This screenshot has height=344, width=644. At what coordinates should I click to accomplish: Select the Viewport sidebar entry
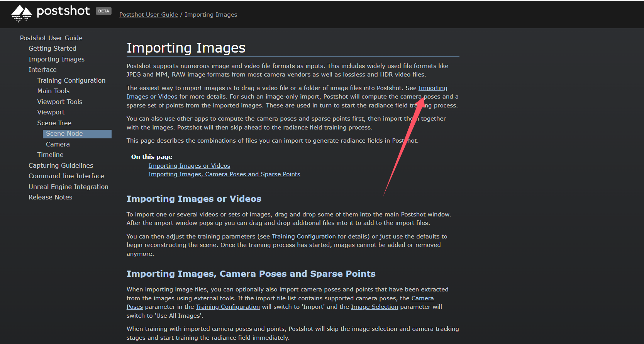click(x=51, y=112)
